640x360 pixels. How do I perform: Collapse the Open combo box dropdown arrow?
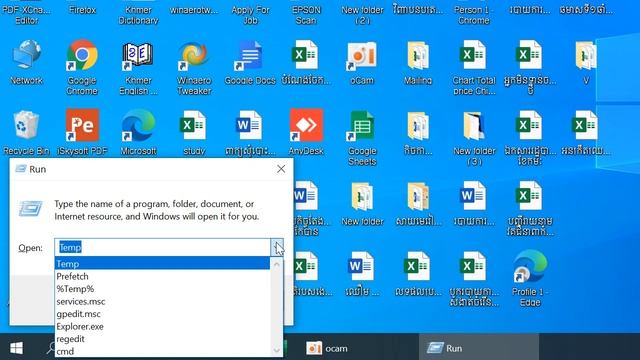tap(277, 247)
